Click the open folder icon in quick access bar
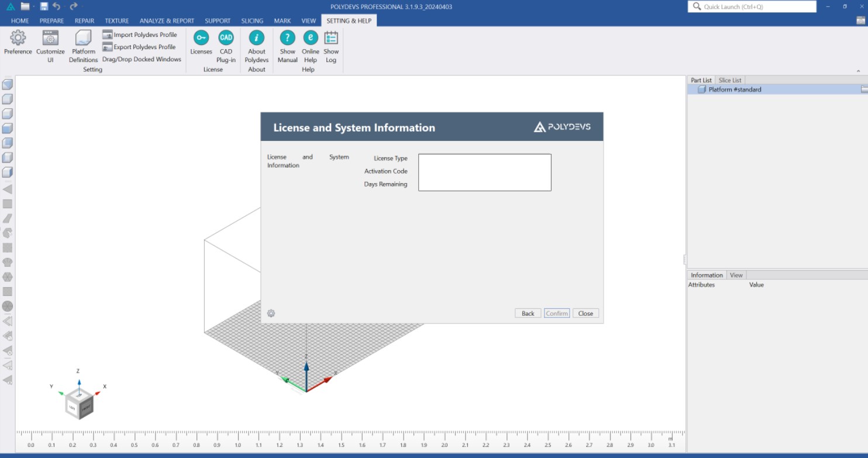 25,6
